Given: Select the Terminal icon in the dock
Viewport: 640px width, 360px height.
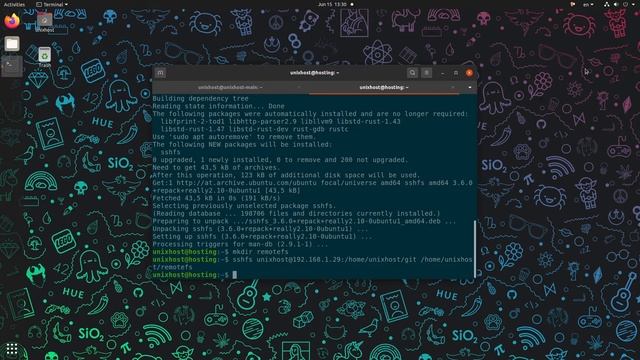Looking at the screenshot, I should click(x=12, y=66).
